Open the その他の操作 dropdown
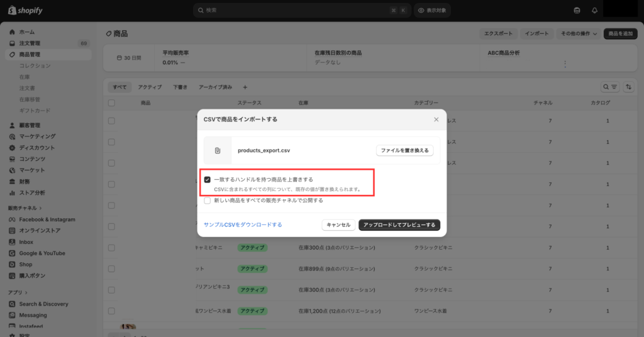Viewport: 644px width, 337px height. (579, 34)
